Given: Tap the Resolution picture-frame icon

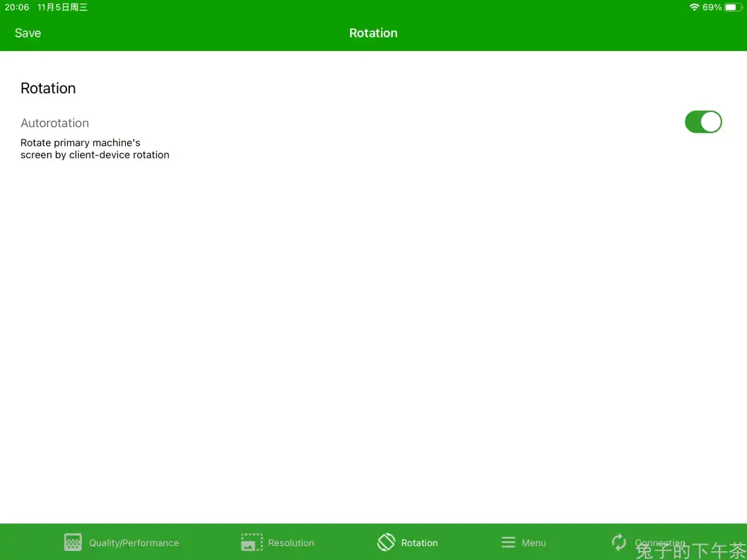Looking at the screenshot, I should click(252, 543).
